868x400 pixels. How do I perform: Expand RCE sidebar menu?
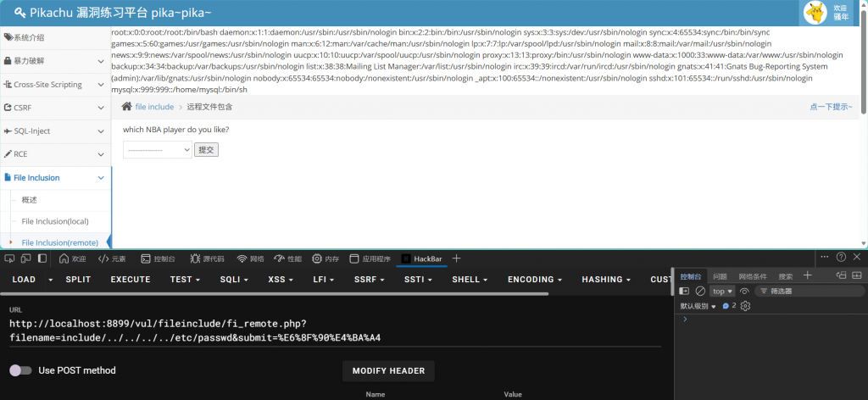pyautogui.click(x=55, y=154)
